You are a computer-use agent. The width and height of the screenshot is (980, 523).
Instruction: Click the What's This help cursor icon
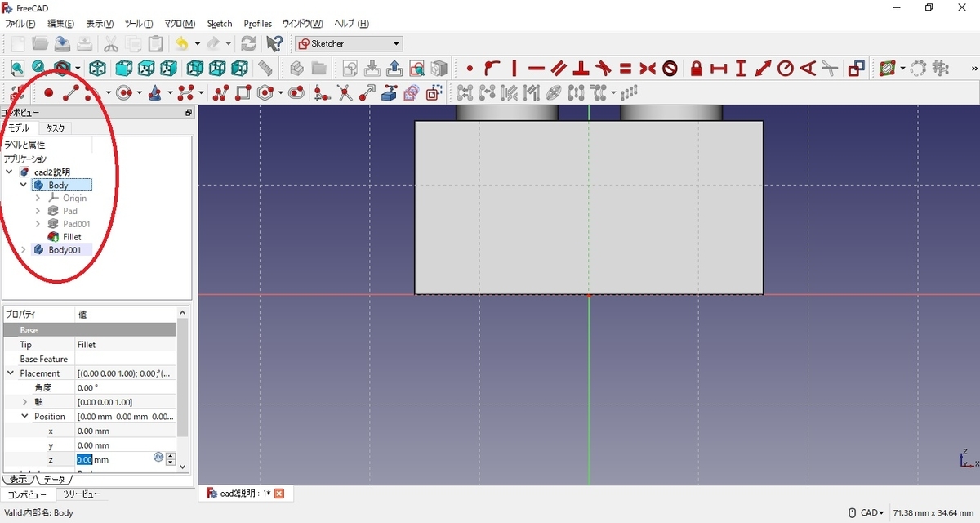(274, 43)
